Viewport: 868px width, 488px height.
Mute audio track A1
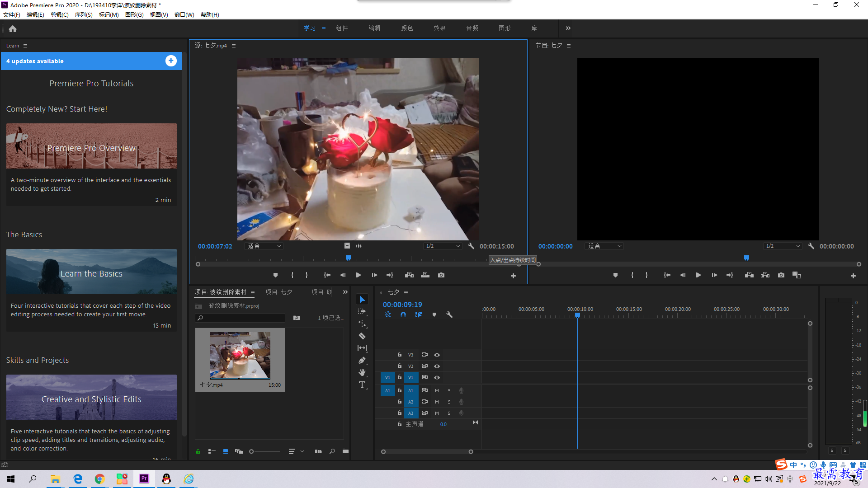[437, 390]
